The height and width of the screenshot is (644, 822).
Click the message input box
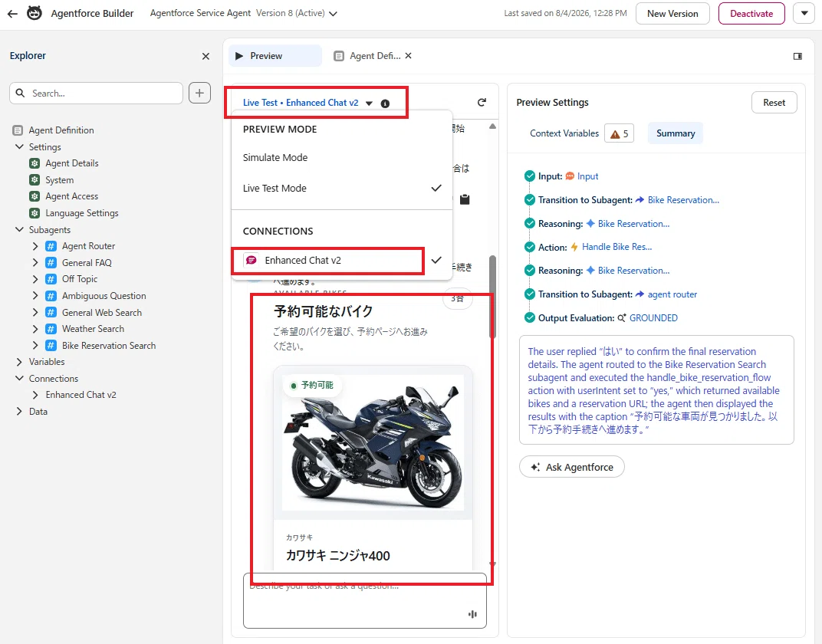click(x=364, y=600)
